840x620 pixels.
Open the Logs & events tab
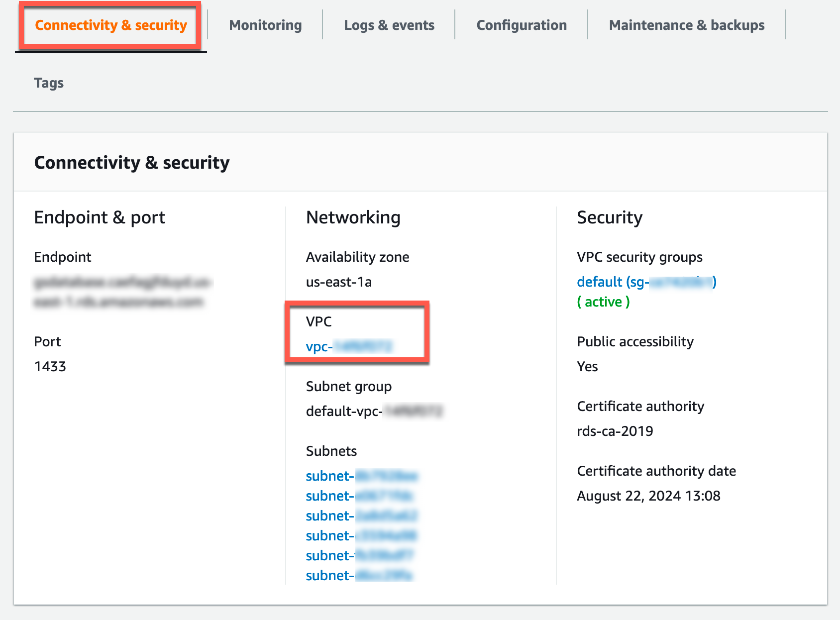click(x=389, y=25)
